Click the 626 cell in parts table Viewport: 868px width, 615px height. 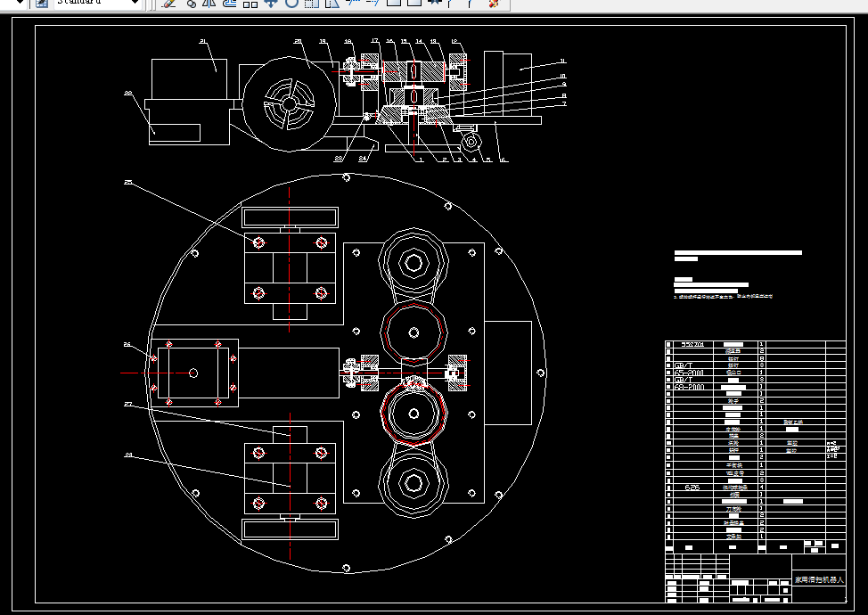tap(692, 488)
